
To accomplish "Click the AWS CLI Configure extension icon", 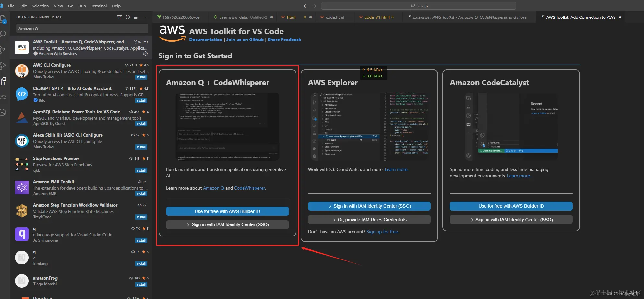I will tap(22, 71).
